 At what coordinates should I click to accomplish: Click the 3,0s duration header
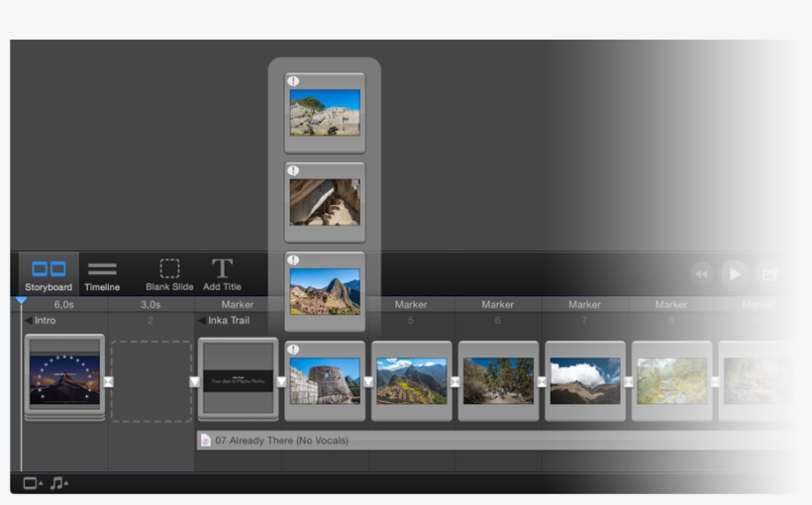coord(151,305)
